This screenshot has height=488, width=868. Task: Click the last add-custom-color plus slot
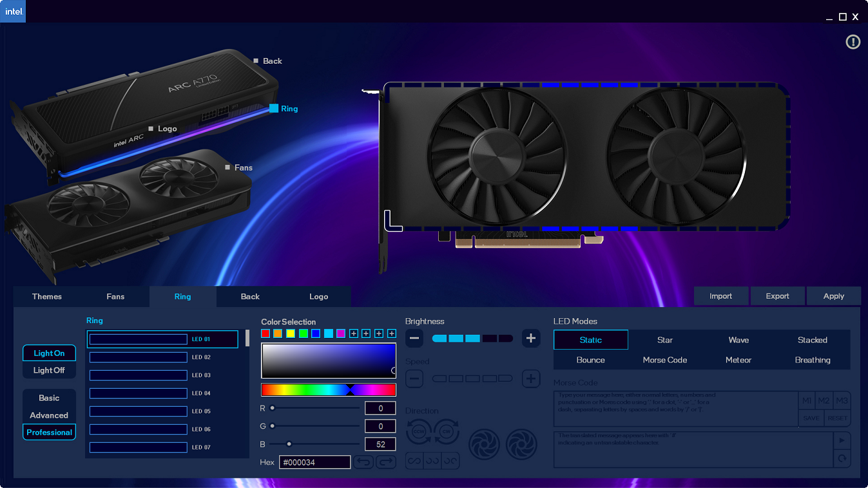[391, 333]
